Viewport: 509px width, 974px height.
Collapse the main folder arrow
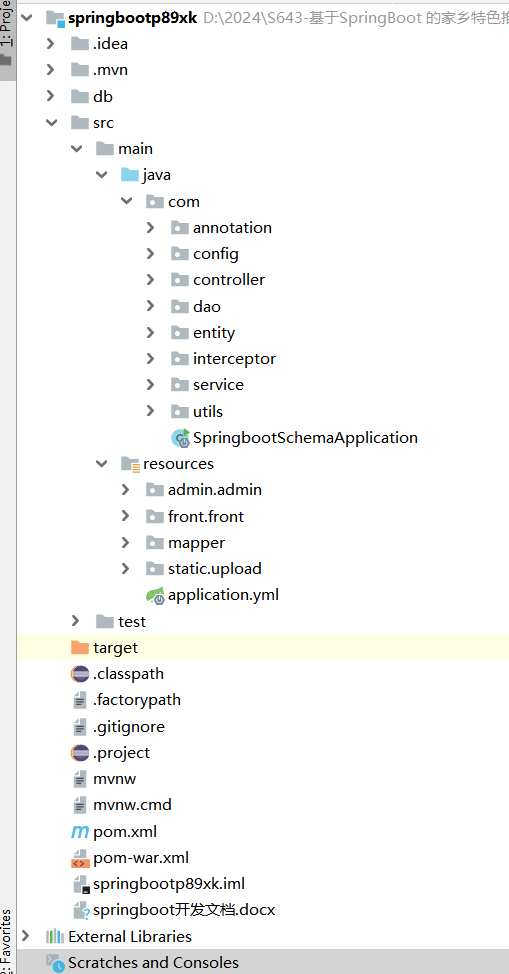76,148
